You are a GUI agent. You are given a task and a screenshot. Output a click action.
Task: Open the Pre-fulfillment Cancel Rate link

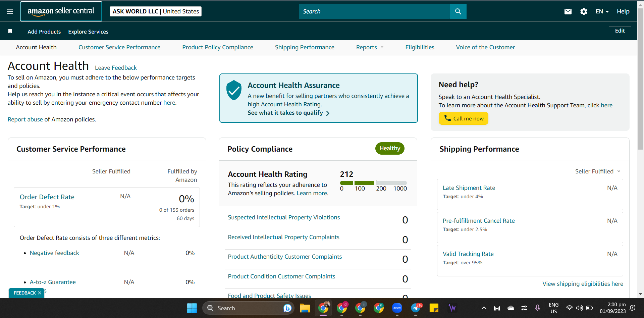(479, 221)
